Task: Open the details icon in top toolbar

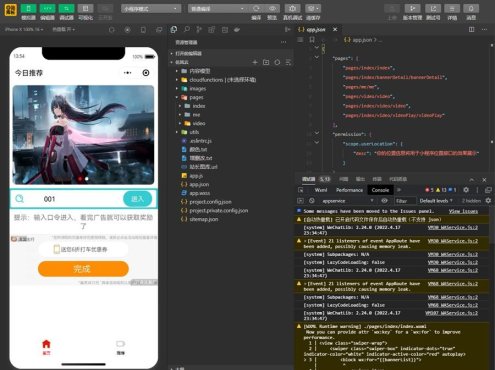Action: [x=452, y=8]
